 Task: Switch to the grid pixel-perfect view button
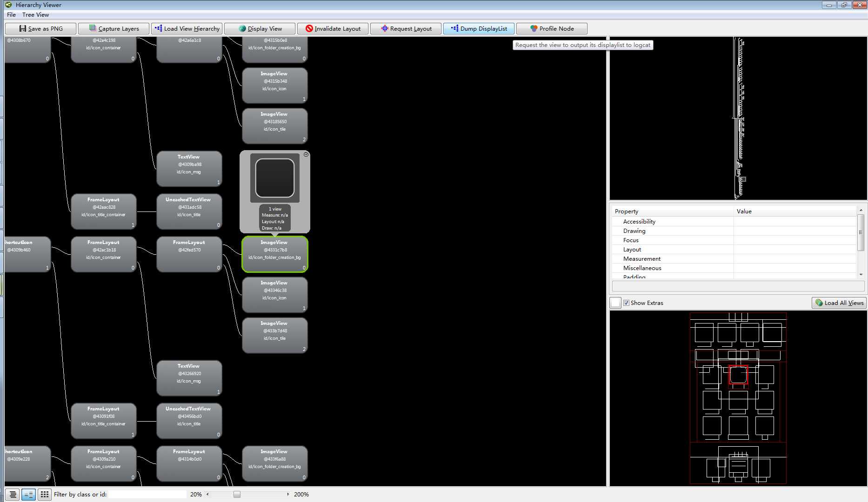coord(44,495)
